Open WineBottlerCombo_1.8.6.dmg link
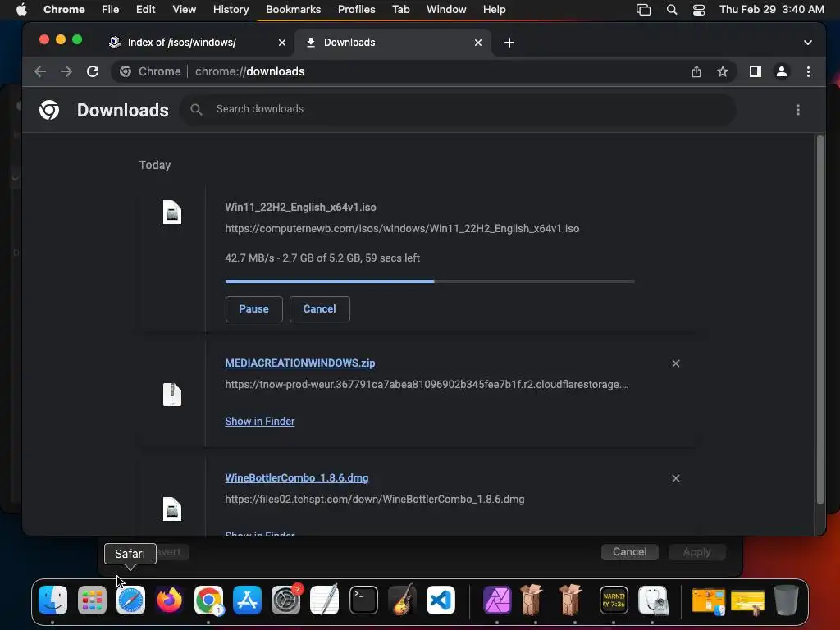The image size is (840, 630). coord(297,478)
